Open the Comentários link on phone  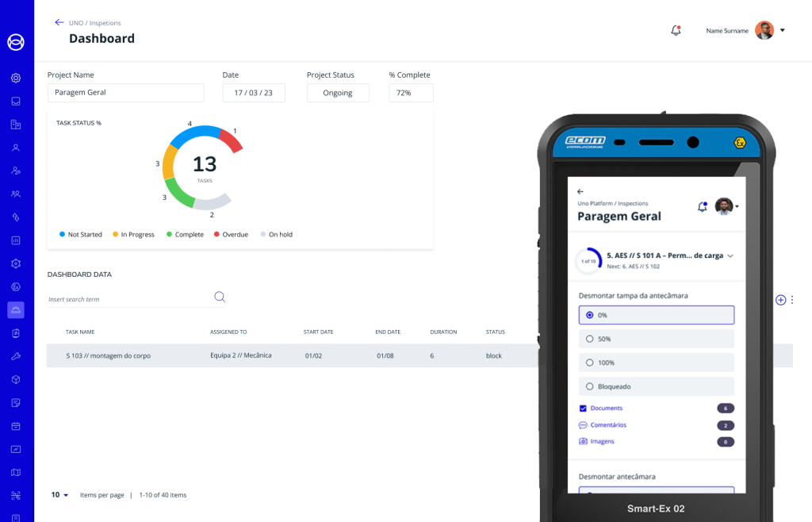[608, 425]
